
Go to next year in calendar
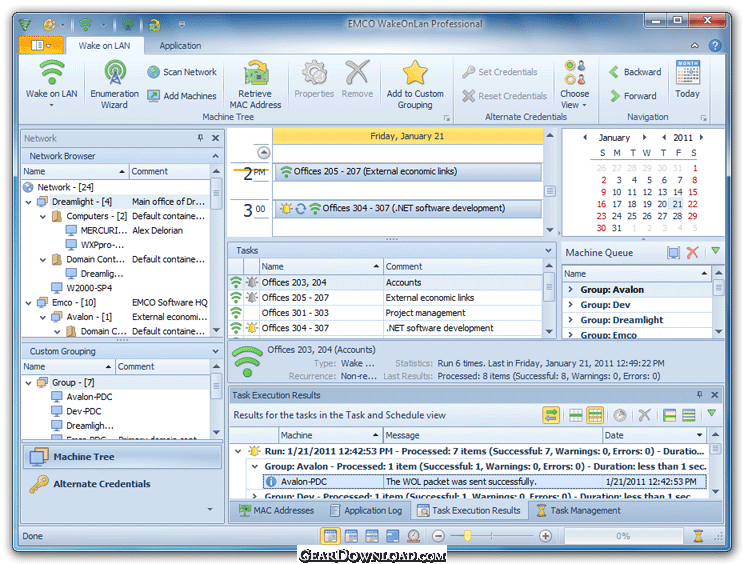(x=701, y=138)
